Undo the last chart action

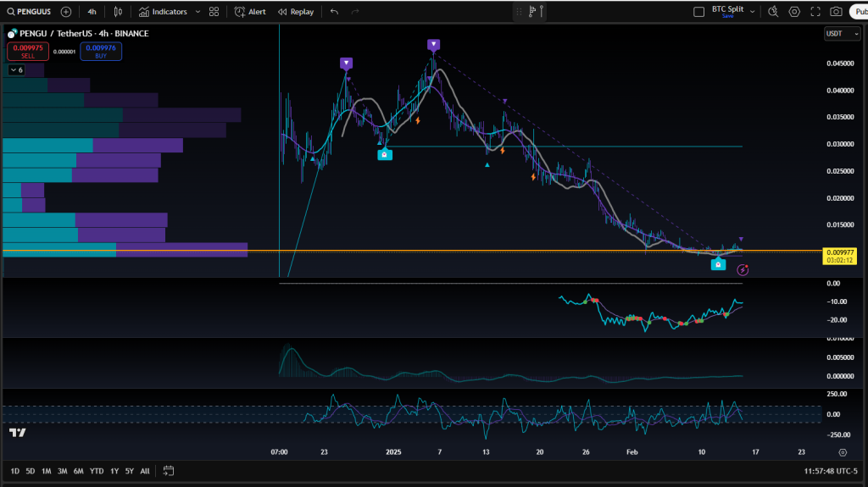334,12
